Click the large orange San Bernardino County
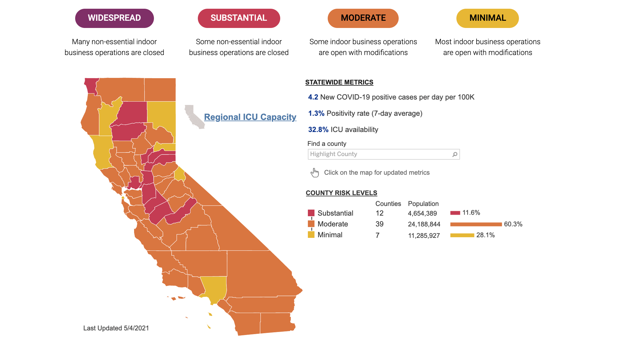The height and width of the screenshot is (341, 644). 259,271
